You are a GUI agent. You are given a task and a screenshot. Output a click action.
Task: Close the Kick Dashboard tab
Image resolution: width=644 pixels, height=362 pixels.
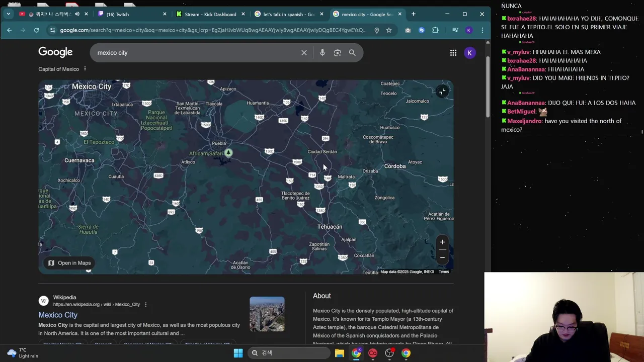point(243,14)
